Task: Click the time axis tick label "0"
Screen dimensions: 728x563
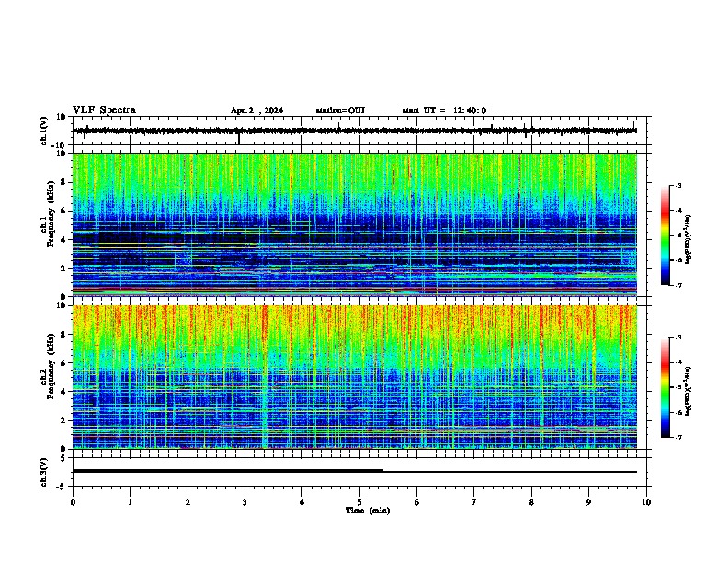Action: [73, 502]
